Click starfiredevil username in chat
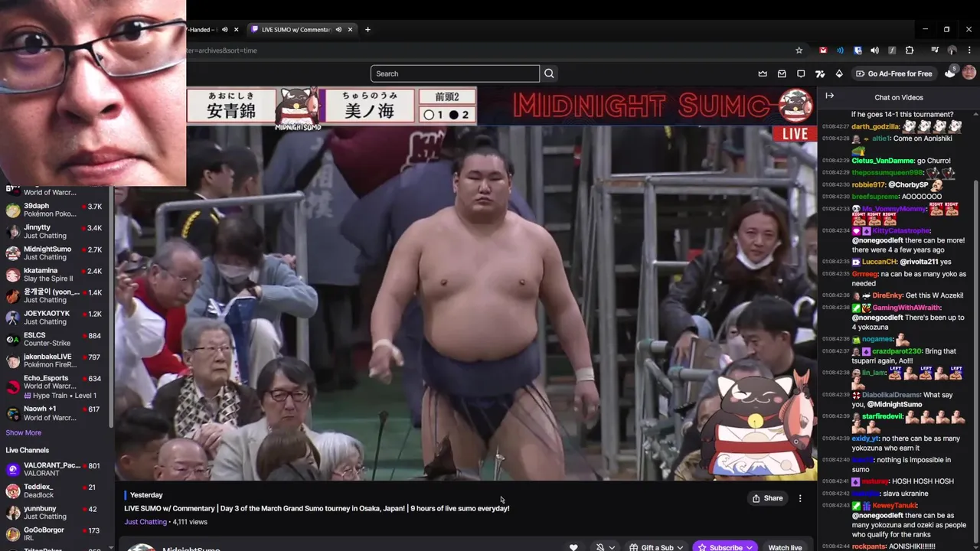Viewport: 980px width, 551px height. [x=883, y=416]
